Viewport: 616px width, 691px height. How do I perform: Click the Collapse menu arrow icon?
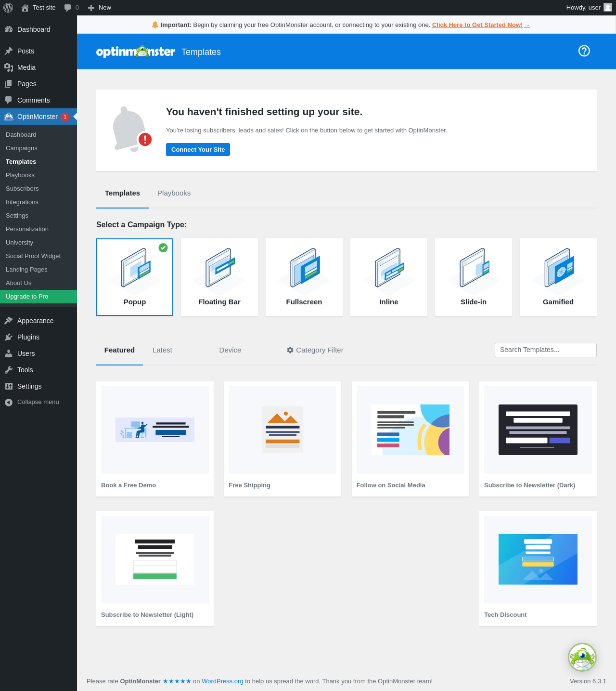(x=9, y=402)
